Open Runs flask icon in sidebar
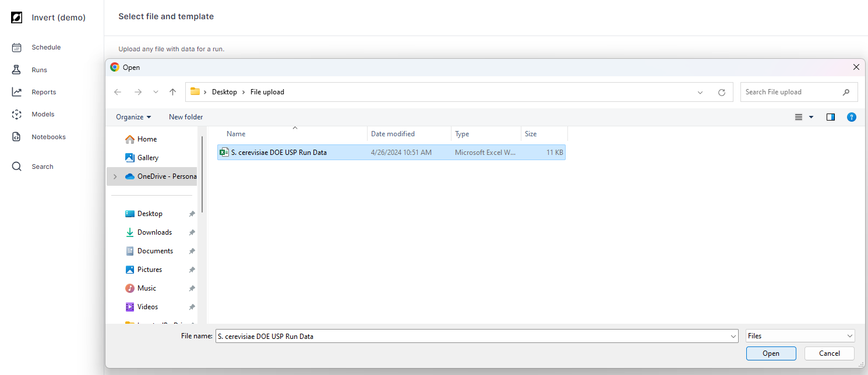This screenshot has height=375, width=868. 17,70
